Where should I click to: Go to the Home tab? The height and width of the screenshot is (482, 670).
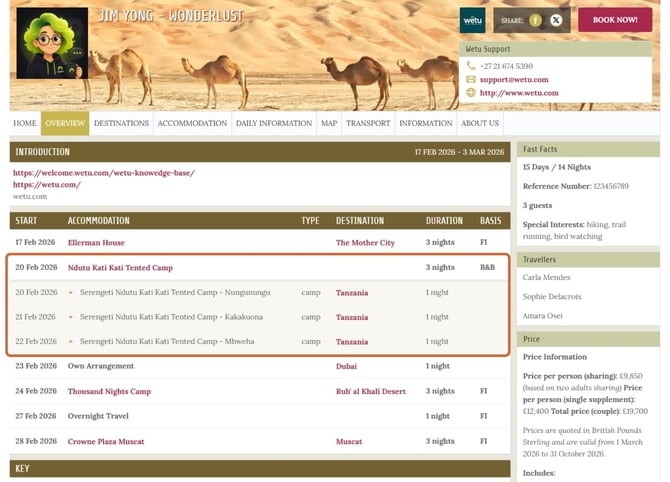click(x=25, y=123)
